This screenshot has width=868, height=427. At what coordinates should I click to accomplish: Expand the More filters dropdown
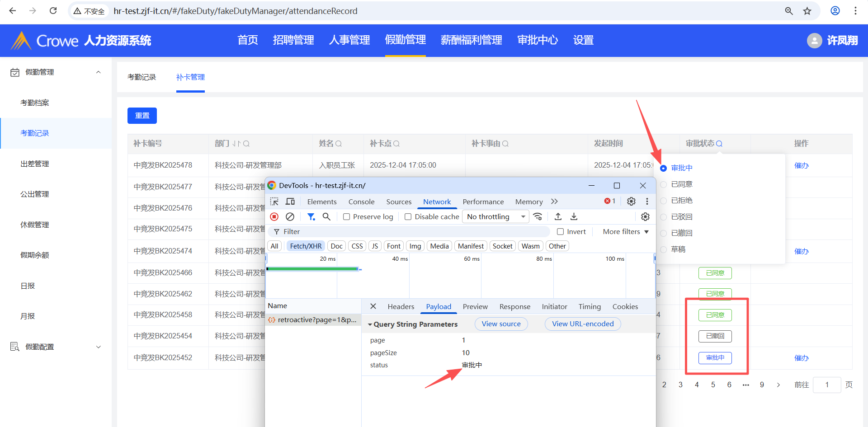click(626, 232)
